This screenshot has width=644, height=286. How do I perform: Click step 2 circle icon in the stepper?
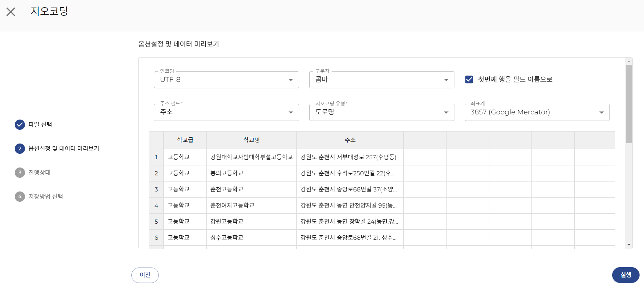20,149
